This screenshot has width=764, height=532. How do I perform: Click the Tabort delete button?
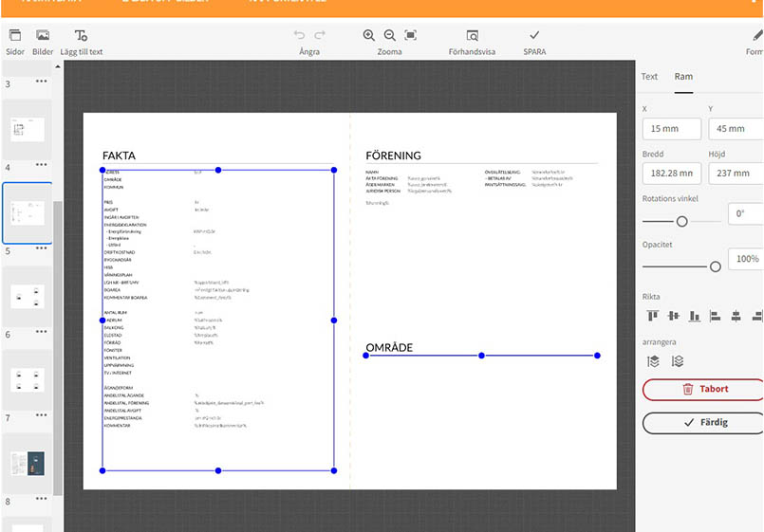click(703, 389)
